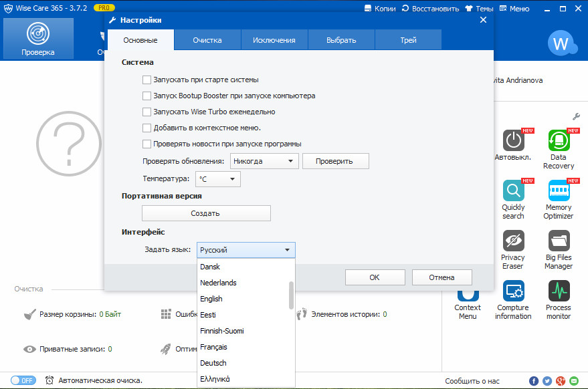This screenshot has height=389, width=588.
Task: Click the broom icon by Размер корзины
Action: (x=30, y=314)
